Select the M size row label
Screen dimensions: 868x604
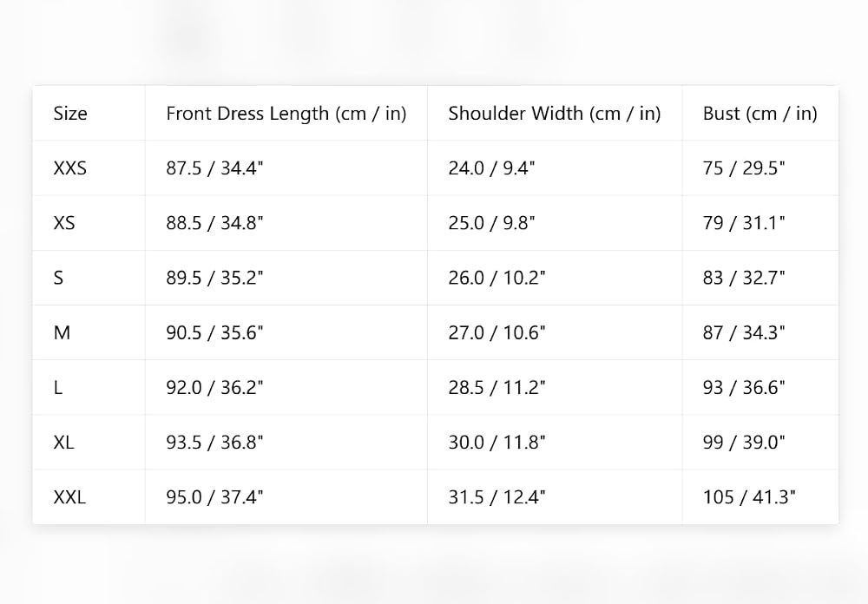click(62, 332)
